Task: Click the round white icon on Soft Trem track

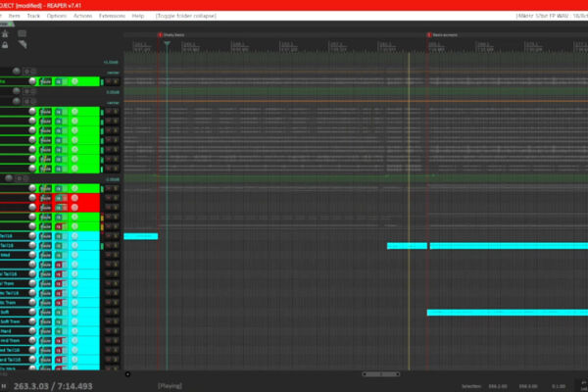Action: click(74, 321)
